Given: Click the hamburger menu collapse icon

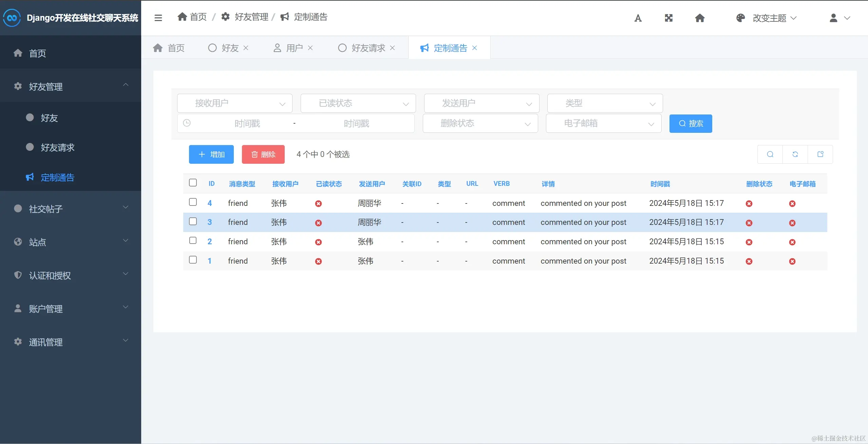Looking at the screenshot, I should click(x=158, y=18).
